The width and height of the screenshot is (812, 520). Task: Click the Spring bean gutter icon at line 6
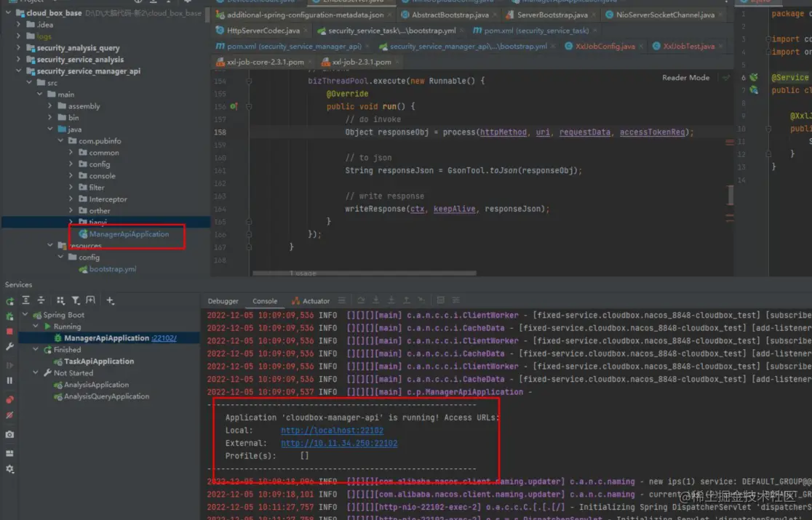point(754,78)
